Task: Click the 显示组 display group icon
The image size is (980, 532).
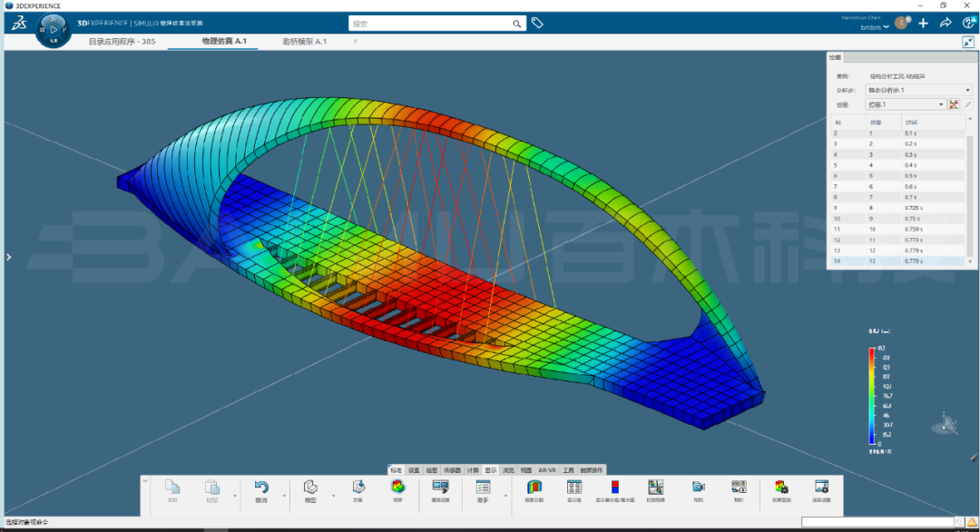Action: tap(573, 488)
